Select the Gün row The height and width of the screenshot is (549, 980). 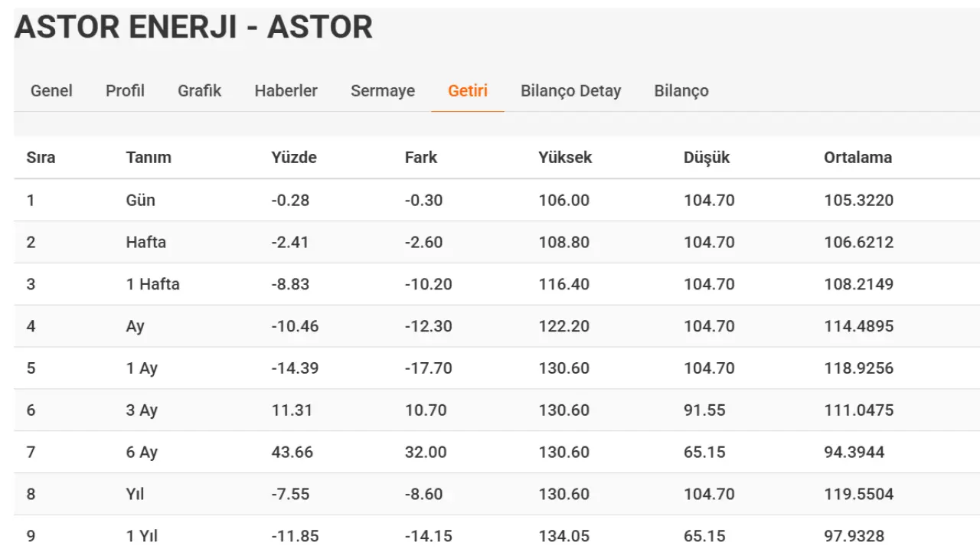497,201
